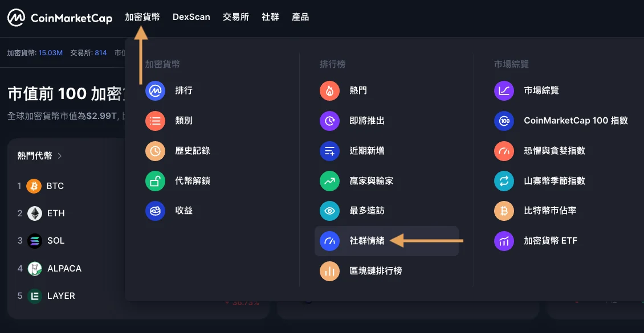Viewport: 644px width, 333px height.
Task: Click 交易所 count 814
Action: coord(101,53)
